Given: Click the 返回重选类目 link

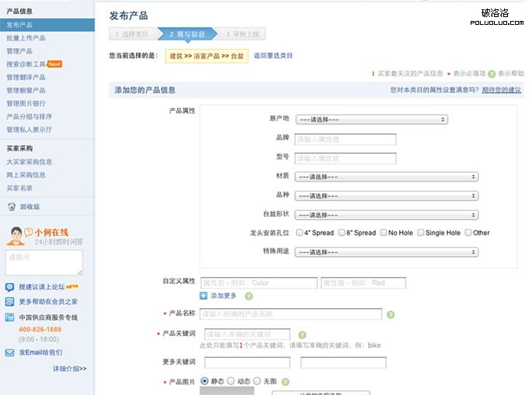Looking at the screenshot, I should [x=273, y=56].
